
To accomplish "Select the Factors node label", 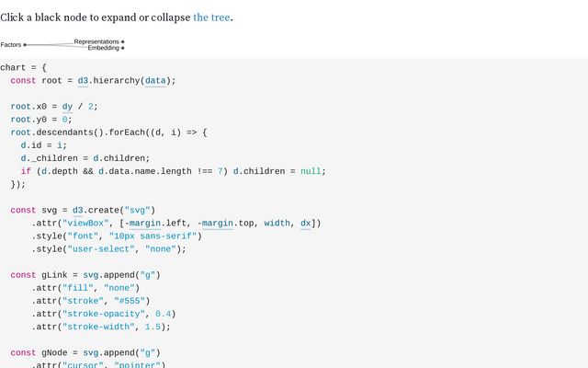I will coord(11,45).
